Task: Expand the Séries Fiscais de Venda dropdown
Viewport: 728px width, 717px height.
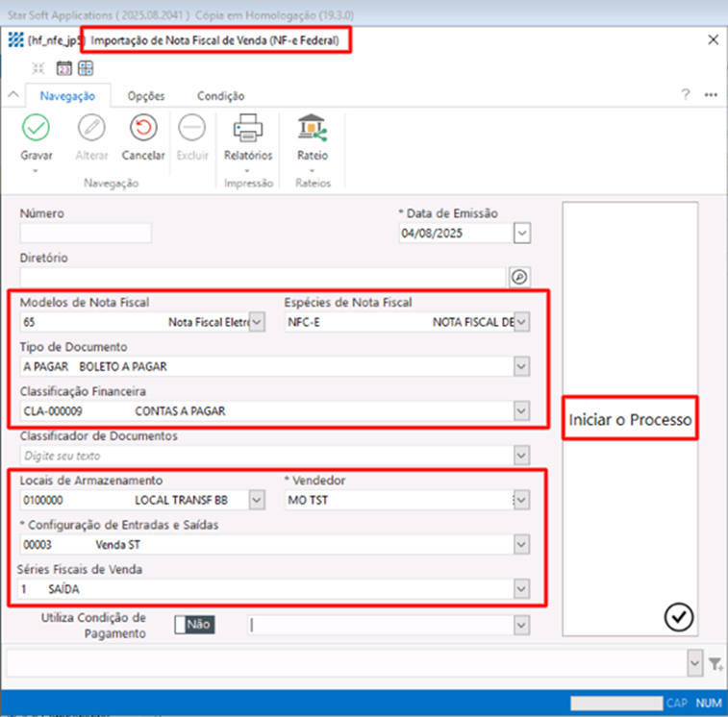Action: 521,588
